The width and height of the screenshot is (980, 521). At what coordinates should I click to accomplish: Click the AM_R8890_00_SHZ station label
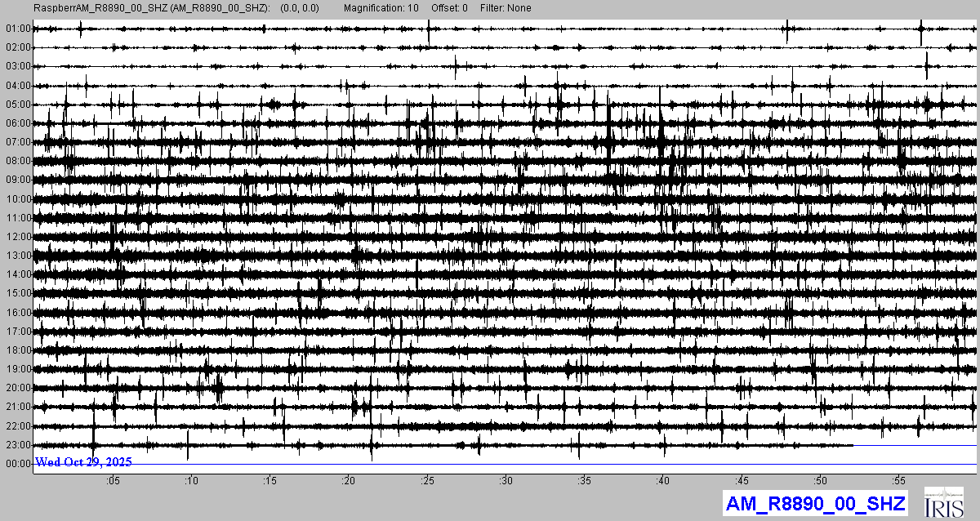pyautogui.click(x=814, y=503)
